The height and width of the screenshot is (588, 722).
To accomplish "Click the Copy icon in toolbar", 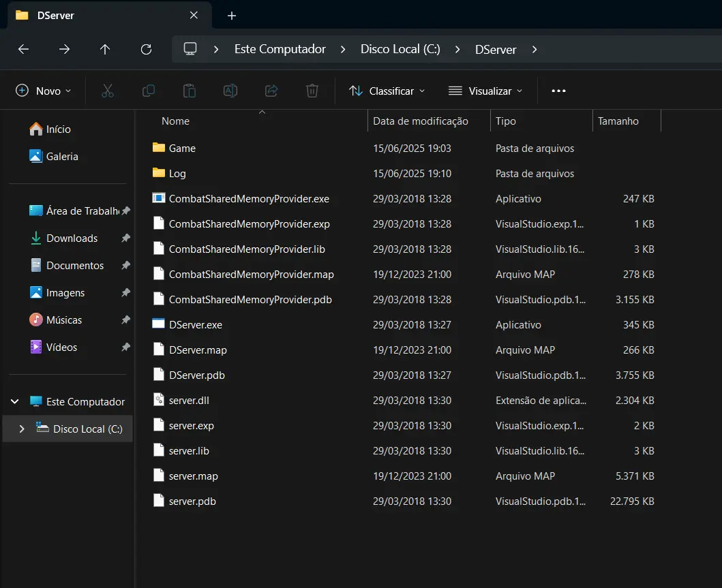I will (x=148, y=91).
